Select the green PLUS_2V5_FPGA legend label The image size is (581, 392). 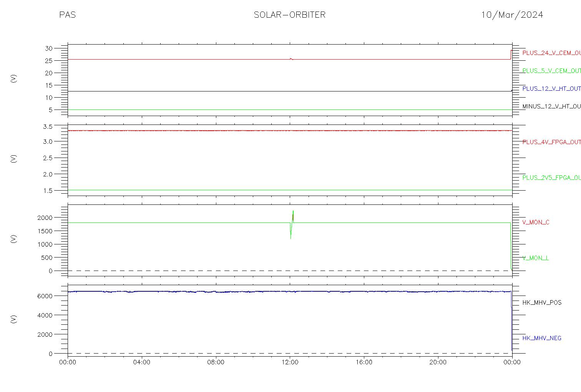click(551, 178)
